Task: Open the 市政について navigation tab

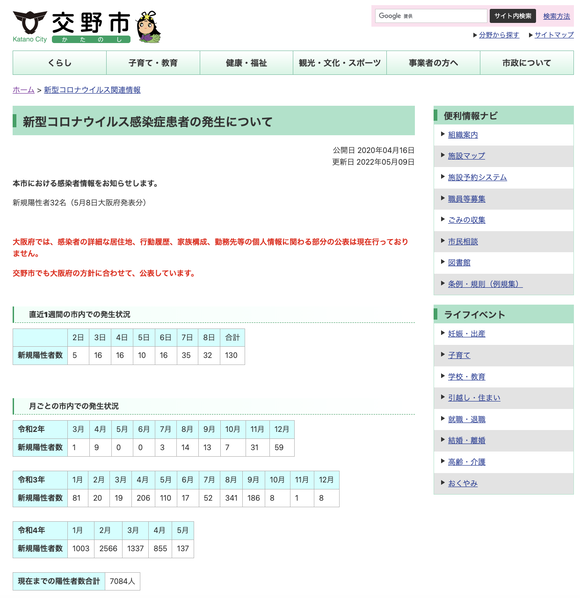Action: pyautogui.click(x=527, y=63)
